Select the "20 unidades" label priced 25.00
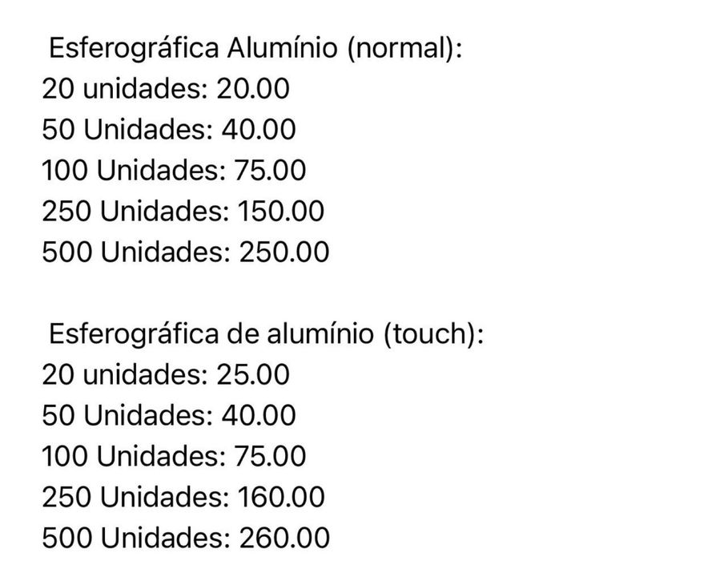 click(125, 374)
